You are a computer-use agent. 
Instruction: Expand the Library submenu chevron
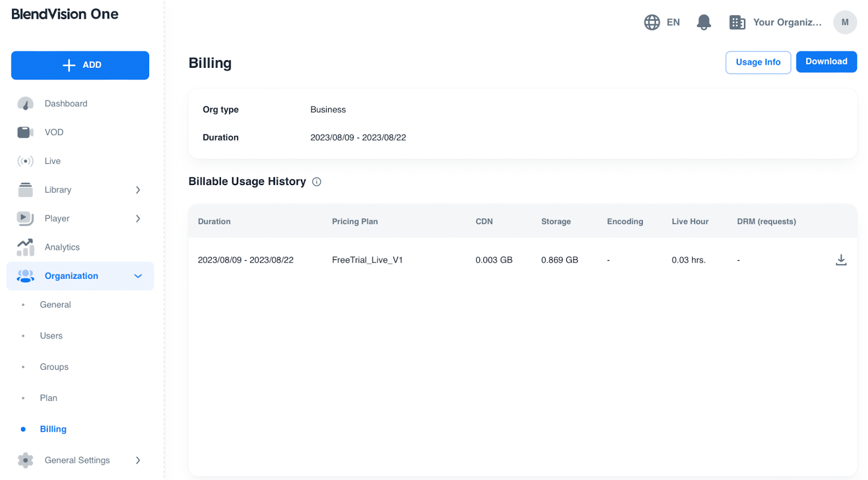click(x=138, y=190)
